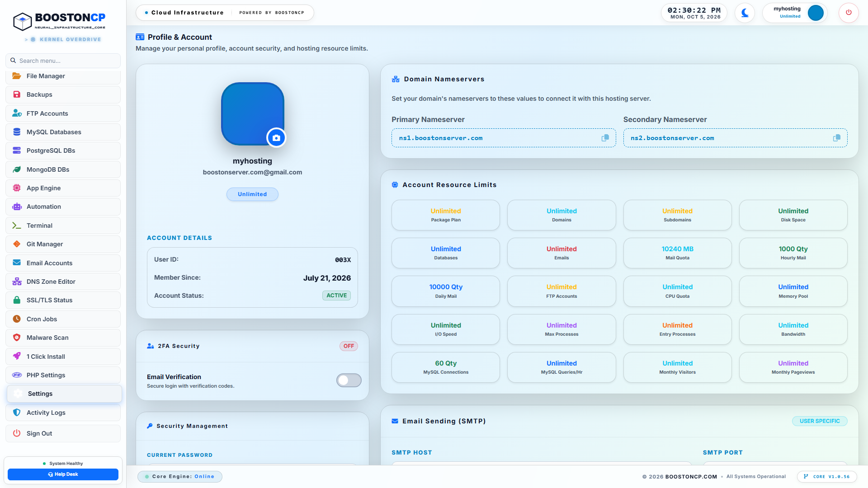Click the Help Desk button
The height and width of the screenshot is (488, 868).
[x=63, y=474]
